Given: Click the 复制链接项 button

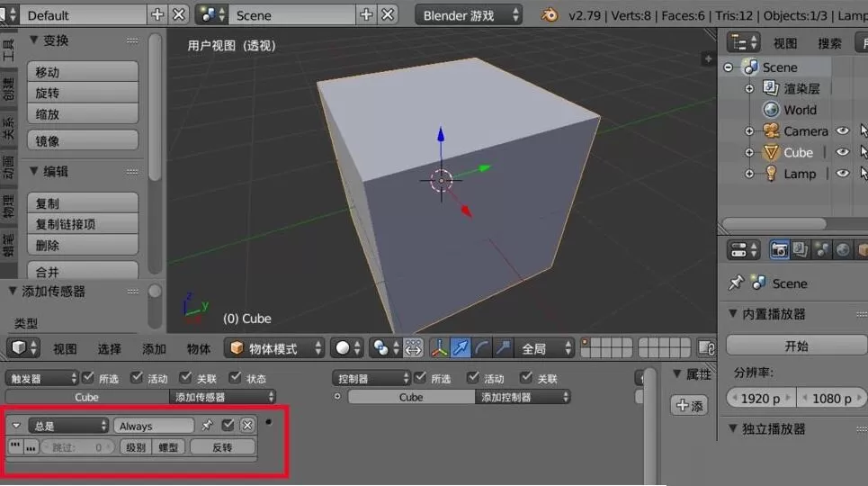Looking at the screenshot, I should pos(83,224).
